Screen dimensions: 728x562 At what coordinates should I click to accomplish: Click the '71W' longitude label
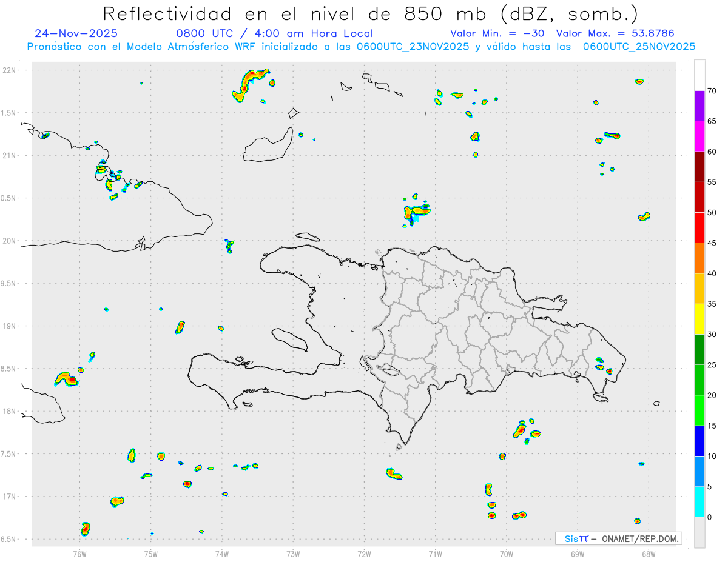pyautogui.click(x=435, y=554)
